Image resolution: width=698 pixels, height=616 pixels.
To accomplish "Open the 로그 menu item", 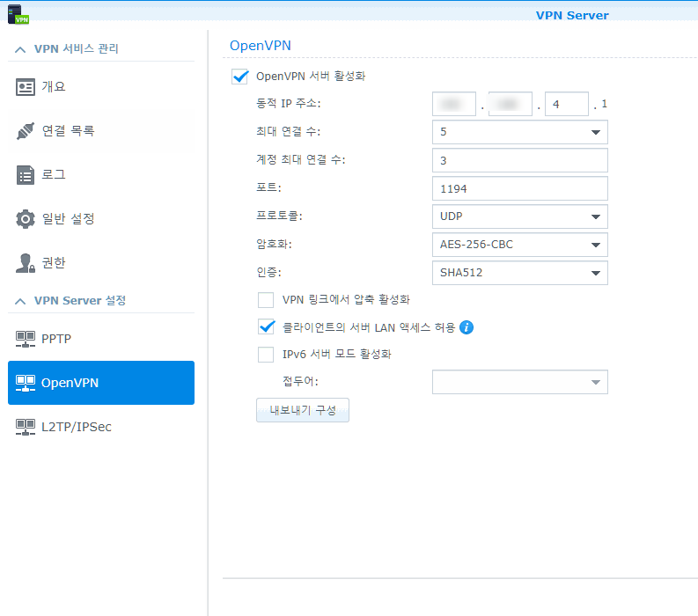I will [101, 175].
